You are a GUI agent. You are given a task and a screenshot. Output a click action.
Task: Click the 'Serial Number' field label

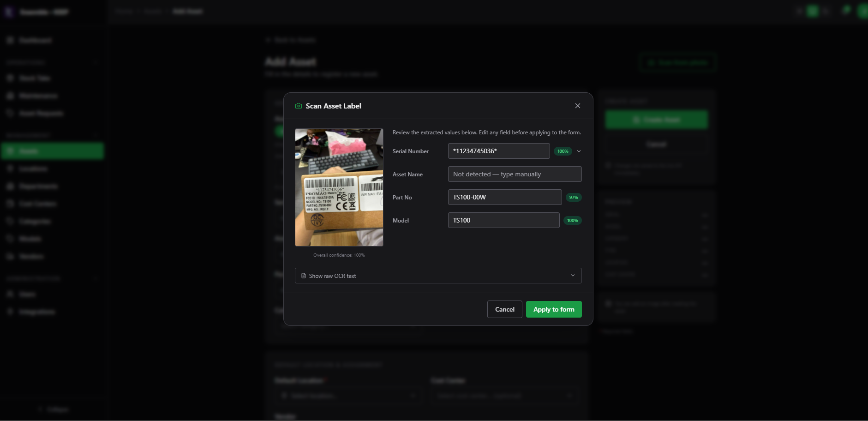tap(411, 151)
